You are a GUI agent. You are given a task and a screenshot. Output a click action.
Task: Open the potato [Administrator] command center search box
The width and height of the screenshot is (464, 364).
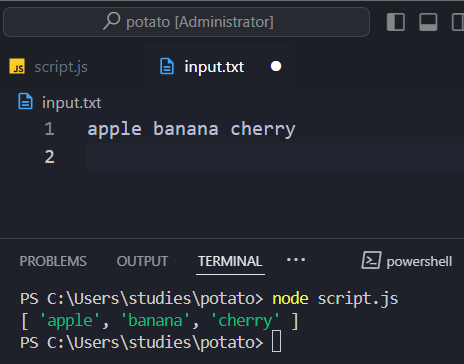pyautogui.click(x=186, y=22)
